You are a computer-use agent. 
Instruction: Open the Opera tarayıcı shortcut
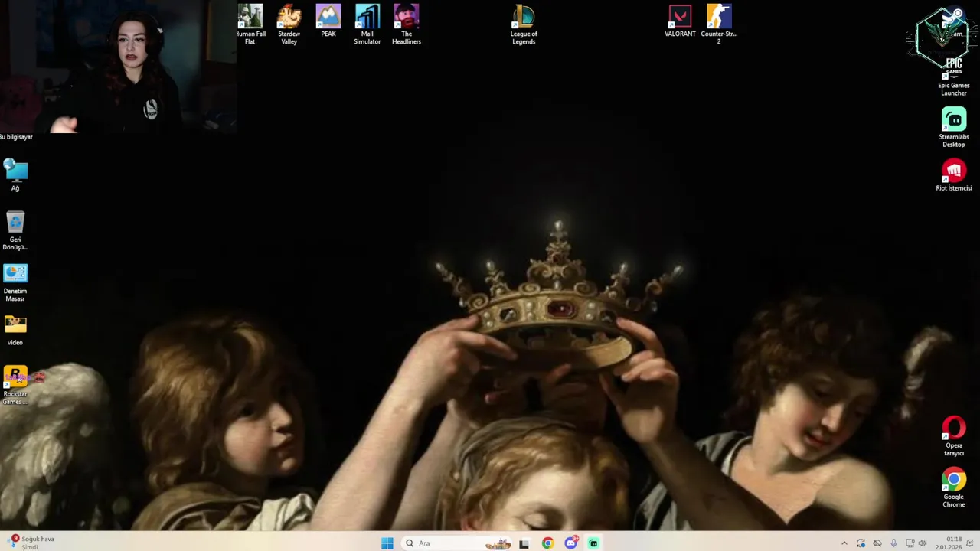click(954, 436)
